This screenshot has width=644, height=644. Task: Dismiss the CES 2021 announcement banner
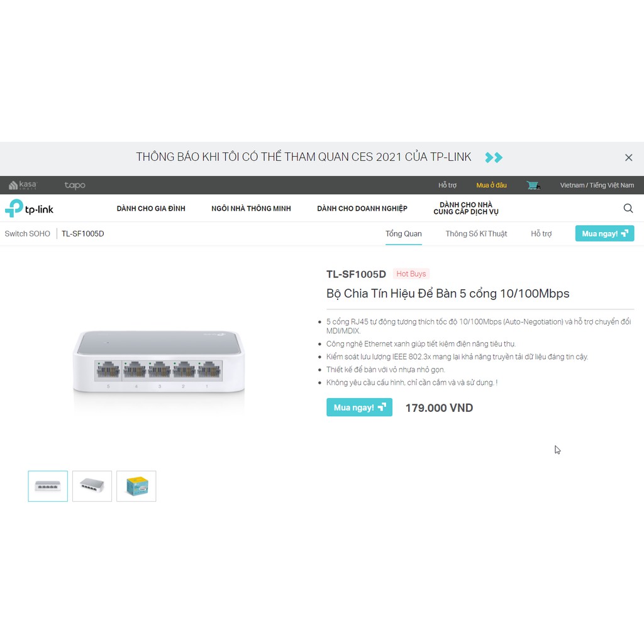[x=628, y=157]
